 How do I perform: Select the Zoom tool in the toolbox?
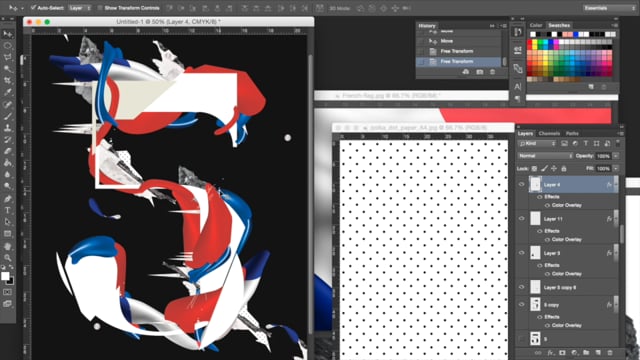(x=7, y=258)
